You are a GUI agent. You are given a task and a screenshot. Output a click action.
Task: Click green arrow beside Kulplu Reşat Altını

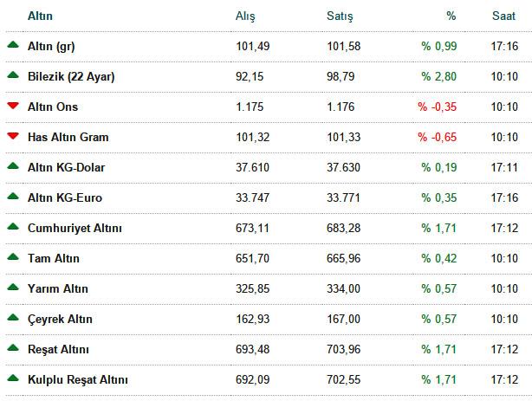click(13, 378)
